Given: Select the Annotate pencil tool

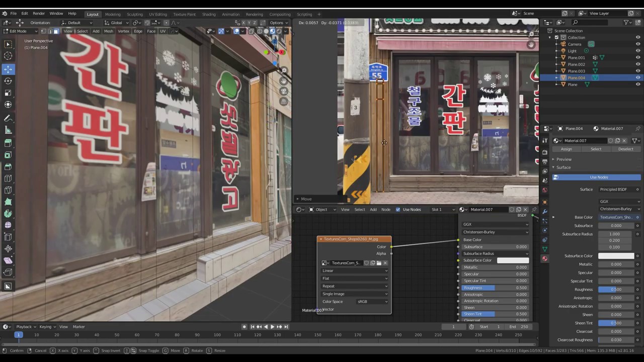Looking at the screenshot, I should (8, 119).
